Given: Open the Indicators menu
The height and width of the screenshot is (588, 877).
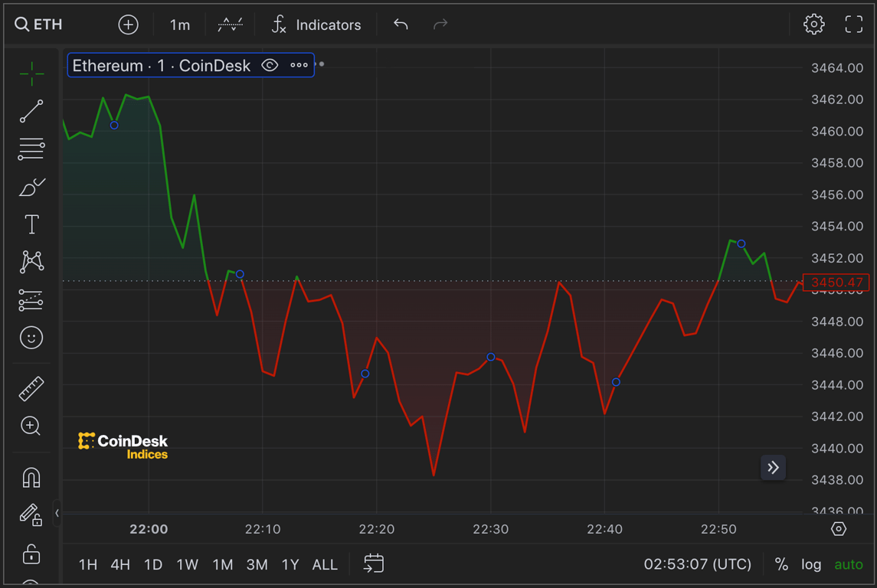Looking at the screenshot, I should [x=316, y=24].
